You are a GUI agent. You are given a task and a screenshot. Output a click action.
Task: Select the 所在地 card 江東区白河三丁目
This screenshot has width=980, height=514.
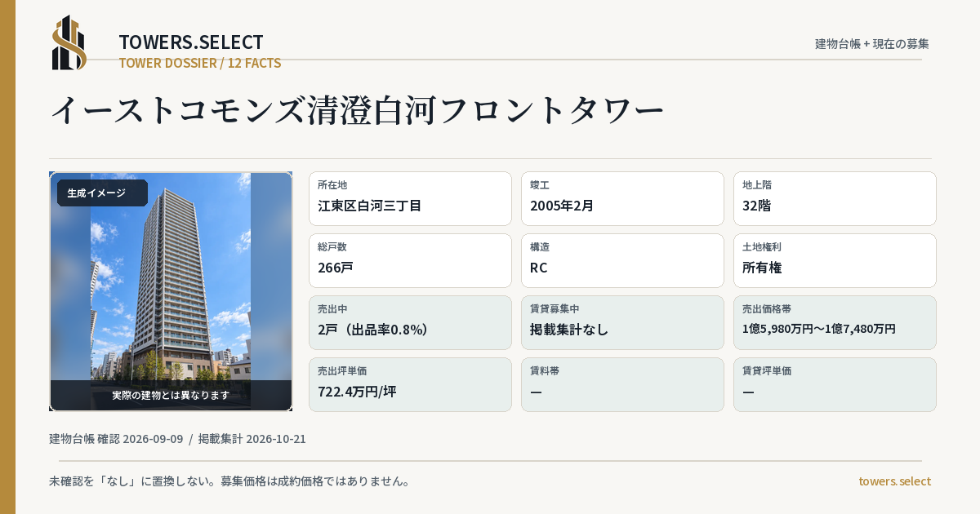point(410,198)
